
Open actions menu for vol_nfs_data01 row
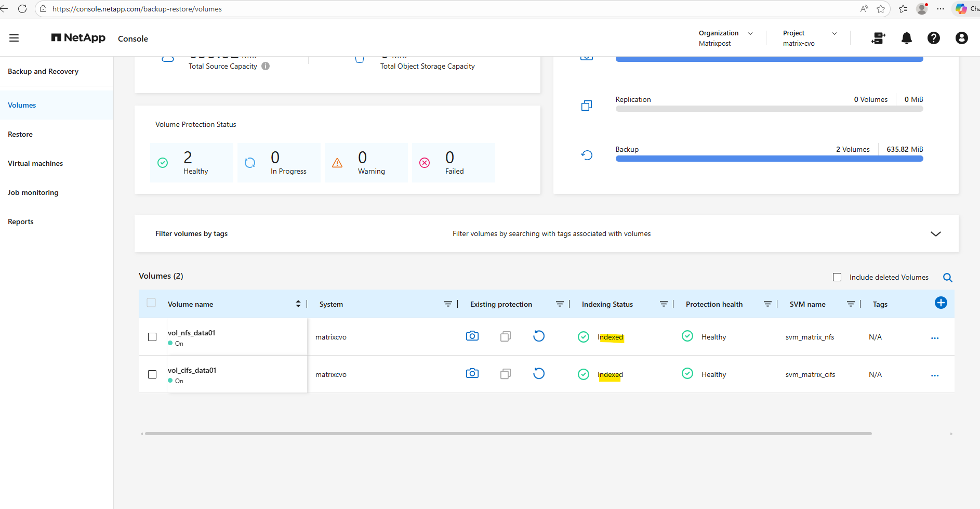[x=935, y=338]
